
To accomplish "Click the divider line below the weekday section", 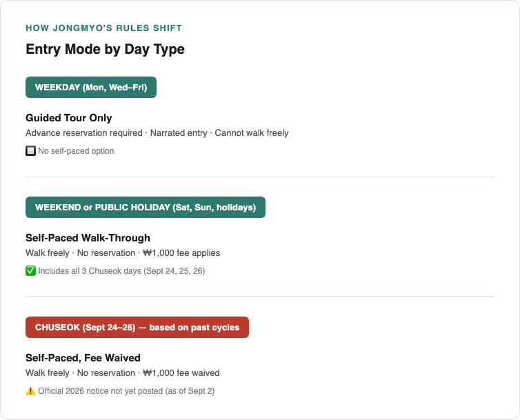I will point(260,177).
